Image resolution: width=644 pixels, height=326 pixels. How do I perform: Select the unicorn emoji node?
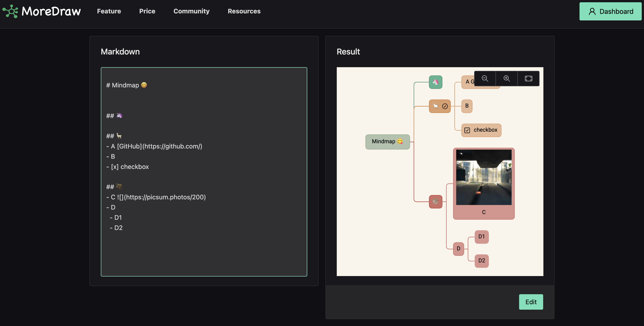tap(436, 82)
